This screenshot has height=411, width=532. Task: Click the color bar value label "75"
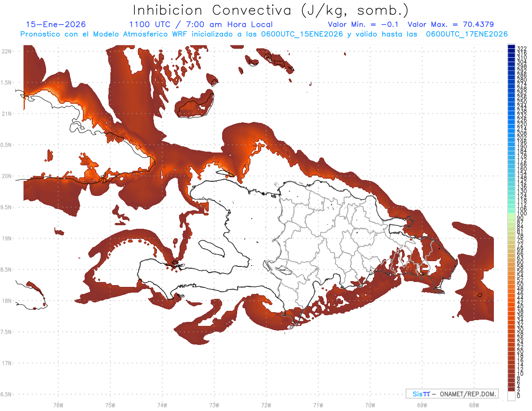(x=520, y=240)
